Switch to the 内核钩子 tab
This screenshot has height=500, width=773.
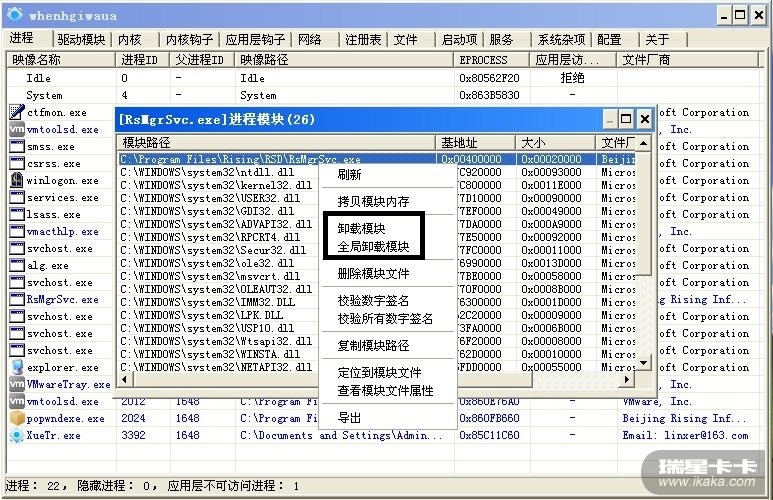[x=190, y=39]
